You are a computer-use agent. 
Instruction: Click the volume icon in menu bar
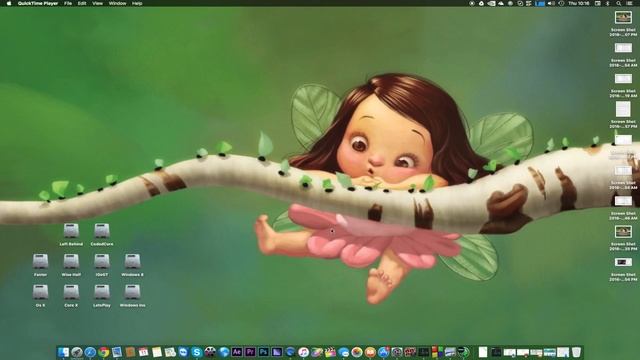[551, 3]
